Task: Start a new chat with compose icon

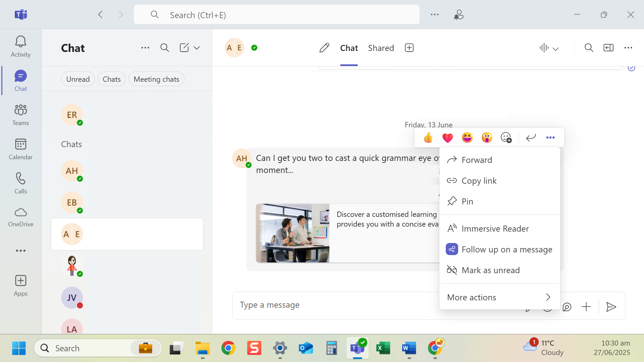Action: (184, 48)
